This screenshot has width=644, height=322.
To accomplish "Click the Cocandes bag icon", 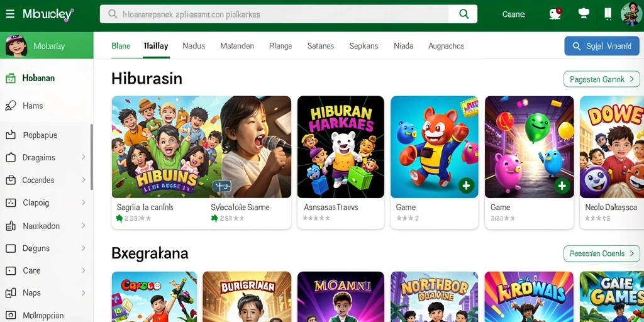I will 11,180.
